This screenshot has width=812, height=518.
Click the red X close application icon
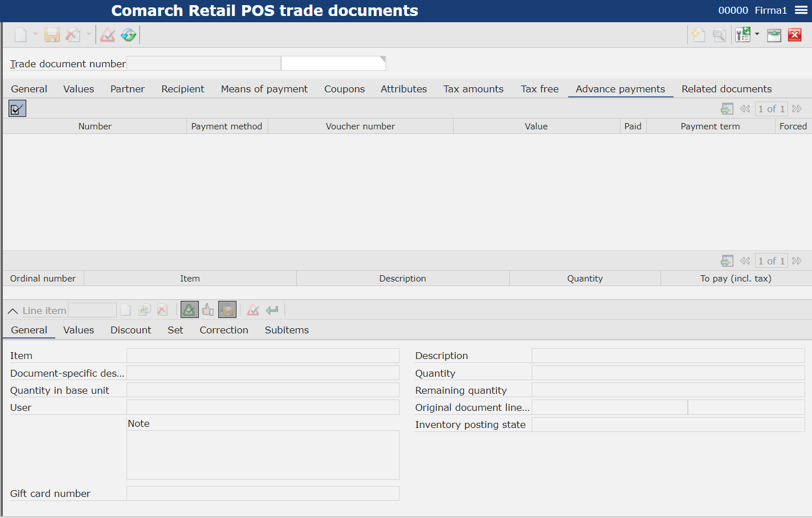(x=795, y=35)
